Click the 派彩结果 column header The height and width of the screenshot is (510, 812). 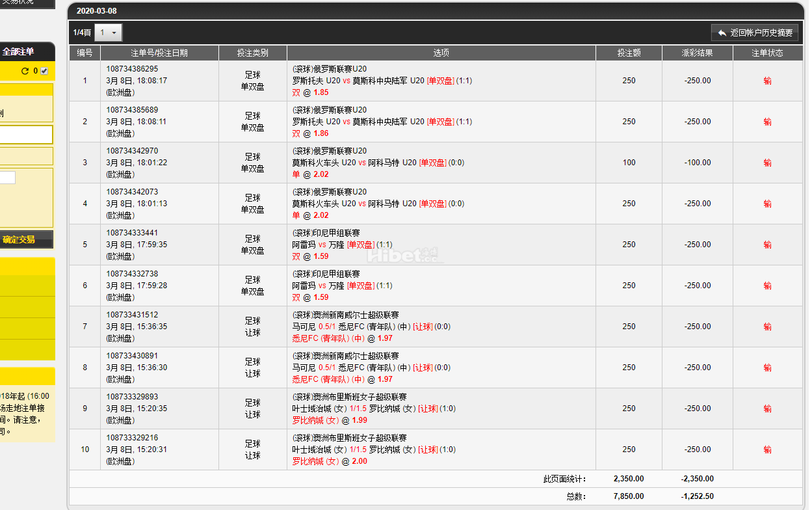(697, 53)
